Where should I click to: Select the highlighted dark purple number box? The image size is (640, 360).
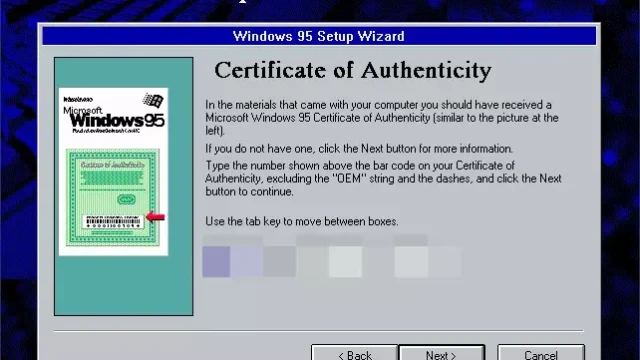(216, 262)
